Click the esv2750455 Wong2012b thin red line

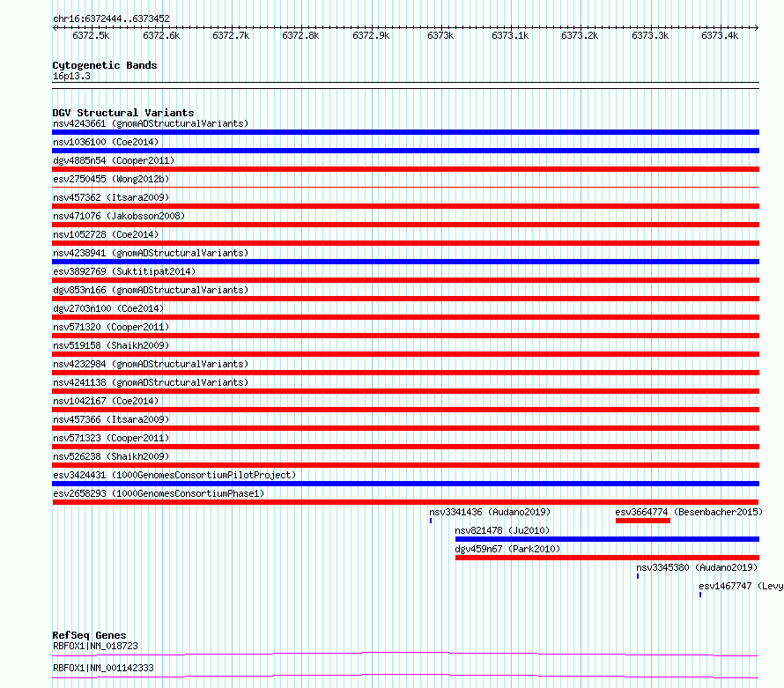(x=405, y=188)
